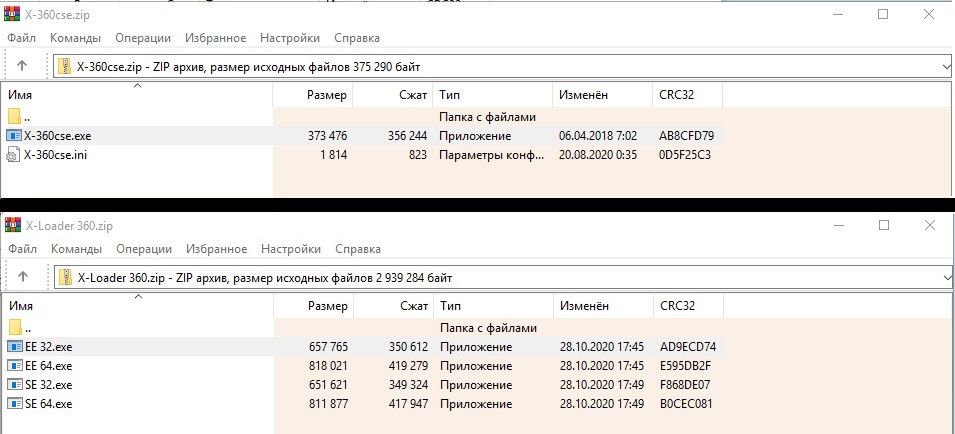The width and height of the screenshot is (955, 434).
Task: Select the EE 64.exe file icon
Action: point(15,366)
